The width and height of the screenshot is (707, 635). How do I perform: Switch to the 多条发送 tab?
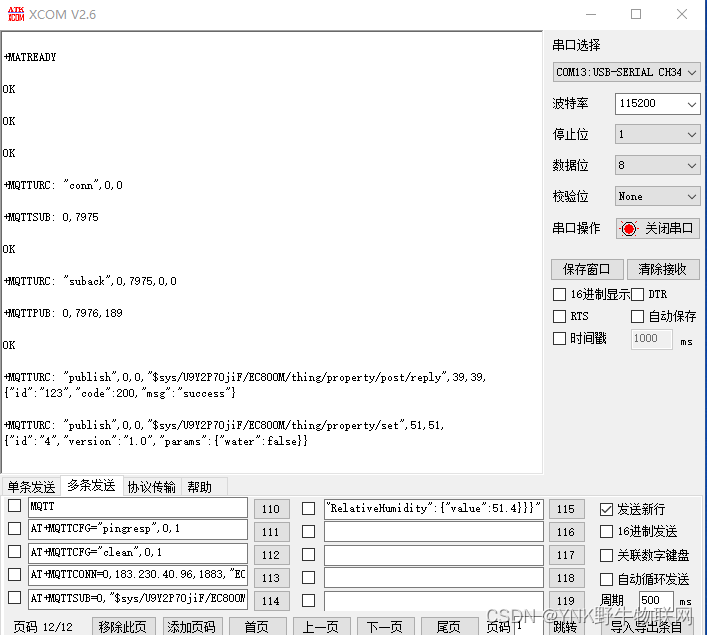pos(92,486)
